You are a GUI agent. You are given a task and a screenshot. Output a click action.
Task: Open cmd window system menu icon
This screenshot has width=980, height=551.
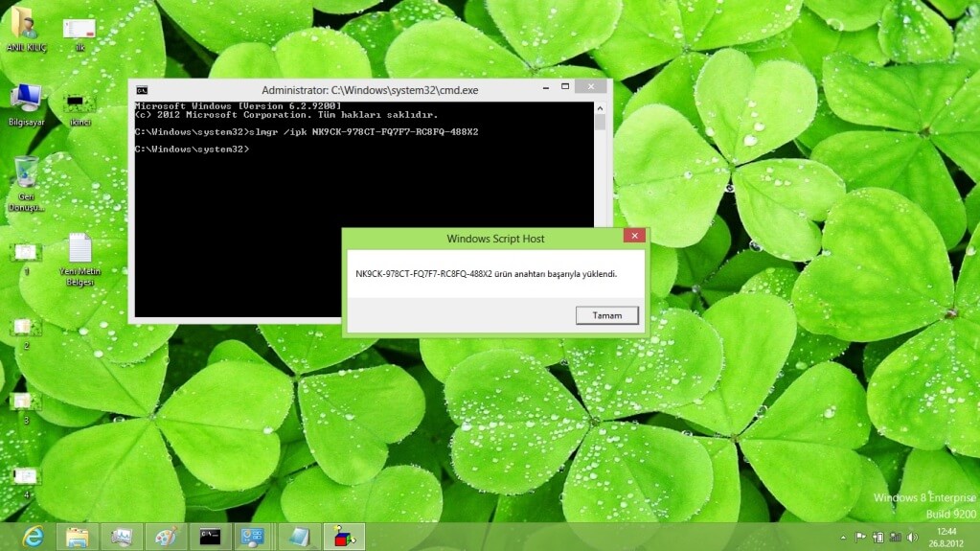(x=142, y=90)
